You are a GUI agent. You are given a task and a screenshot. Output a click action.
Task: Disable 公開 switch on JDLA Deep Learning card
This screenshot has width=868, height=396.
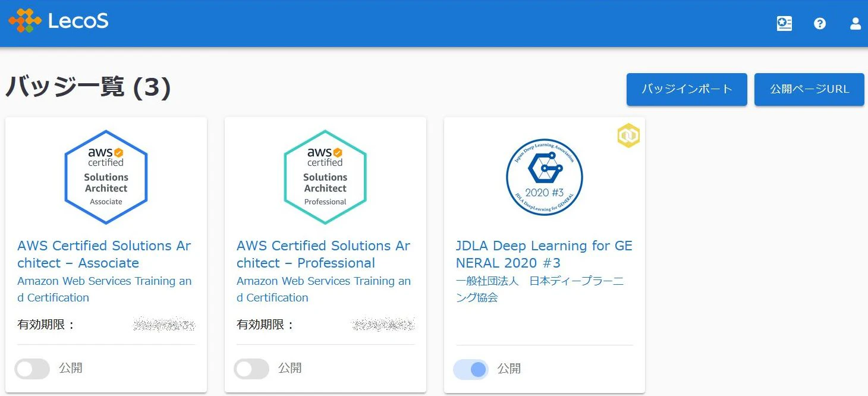(x=471, y=369)
